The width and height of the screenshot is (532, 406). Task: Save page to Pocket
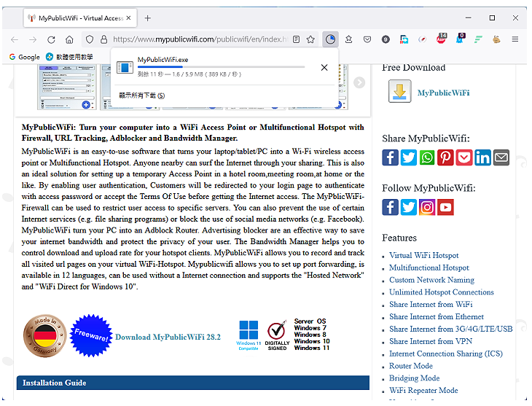coord(367,39)
